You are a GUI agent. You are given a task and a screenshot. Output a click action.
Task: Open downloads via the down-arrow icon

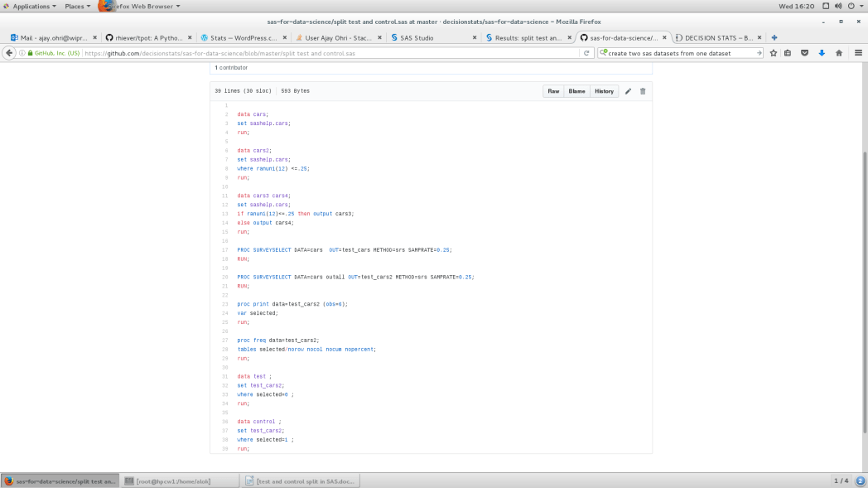pos(821,51)
